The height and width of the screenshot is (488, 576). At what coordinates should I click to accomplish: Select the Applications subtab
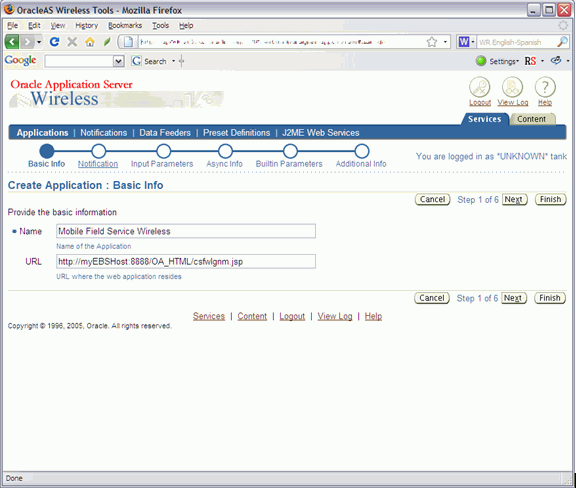42,133
